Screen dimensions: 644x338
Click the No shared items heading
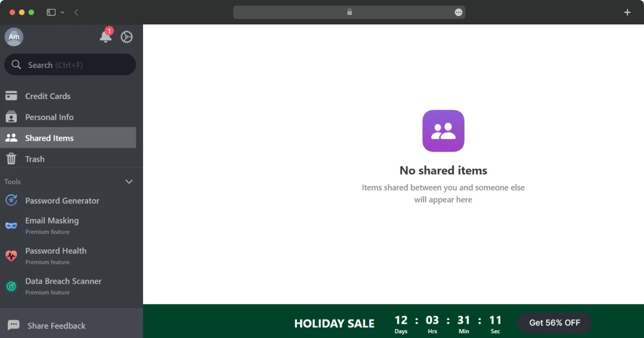click(443, 170)
